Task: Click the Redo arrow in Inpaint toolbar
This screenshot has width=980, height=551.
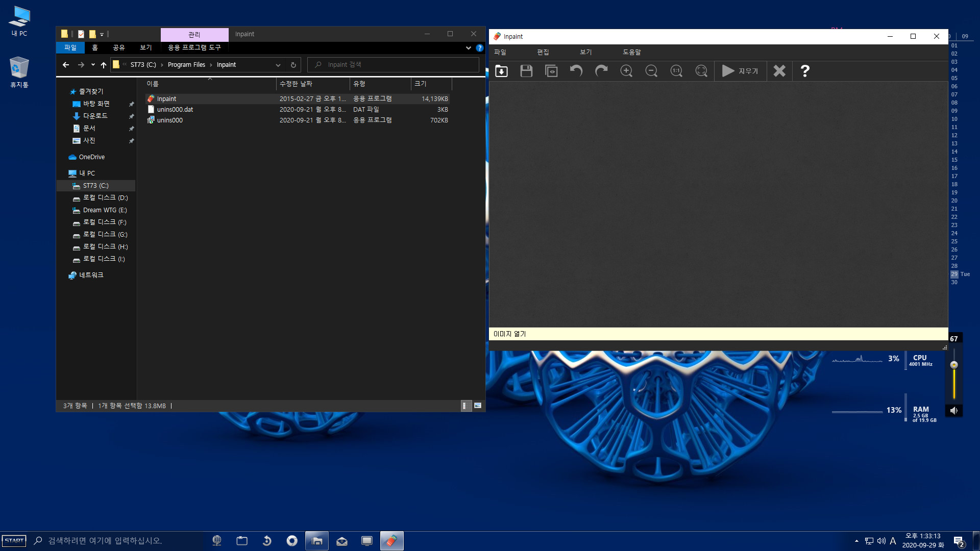Action: (x=601, y=71)
